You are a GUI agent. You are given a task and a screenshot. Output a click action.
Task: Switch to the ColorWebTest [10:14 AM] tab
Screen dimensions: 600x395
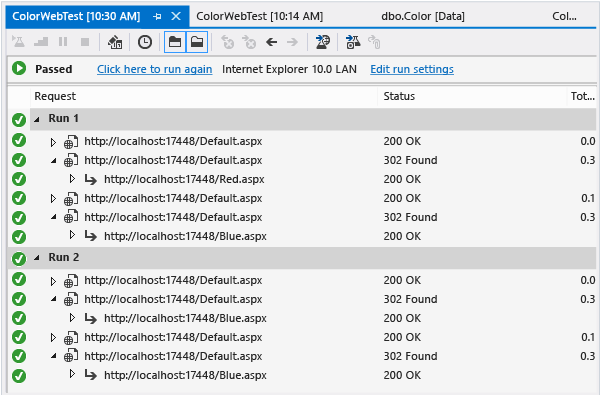click(259, 16)
